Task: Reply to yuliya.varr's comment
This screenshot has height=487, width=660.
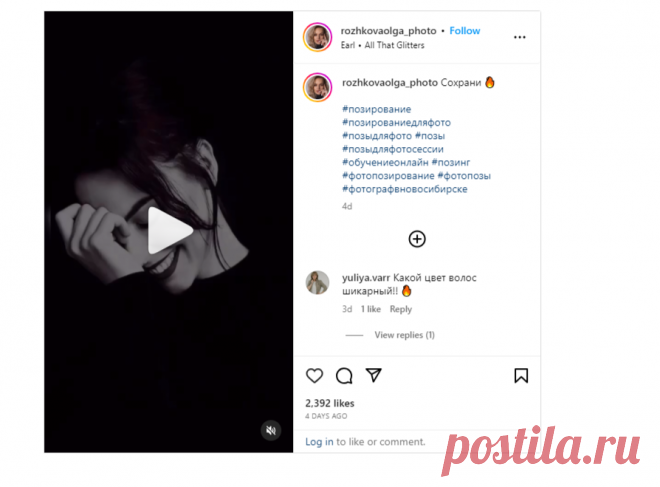Action: pyautogui.click(x=401, y=309)
